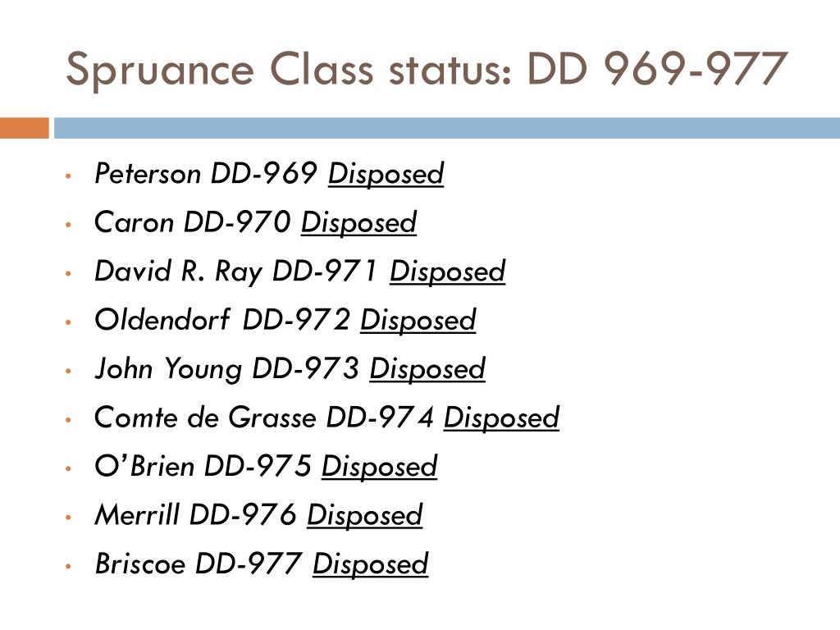Open the Oldendorf DD-972 Disposed link
This screenshot has height=630, width=840.
pyautogui.click(x=418, y=321)
